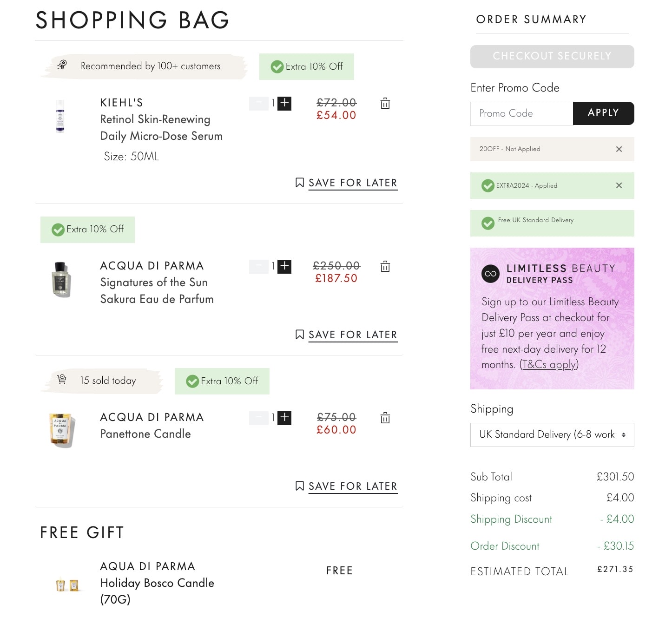Viewport: 672px width, 631px height.
Task: Decrease quantity of Kiehl's Retinol Serum
Action: (258, 103)
